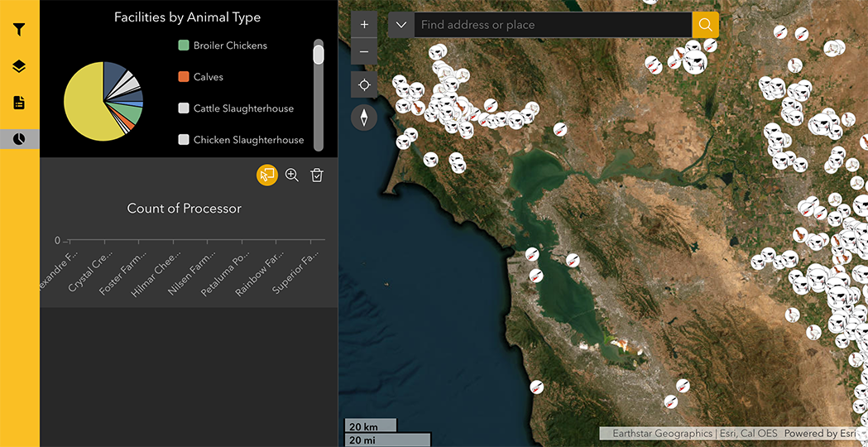This screenshot has width=868, height=447.
Task: Run search with magnifier button
Action: [x=705, y=25]
